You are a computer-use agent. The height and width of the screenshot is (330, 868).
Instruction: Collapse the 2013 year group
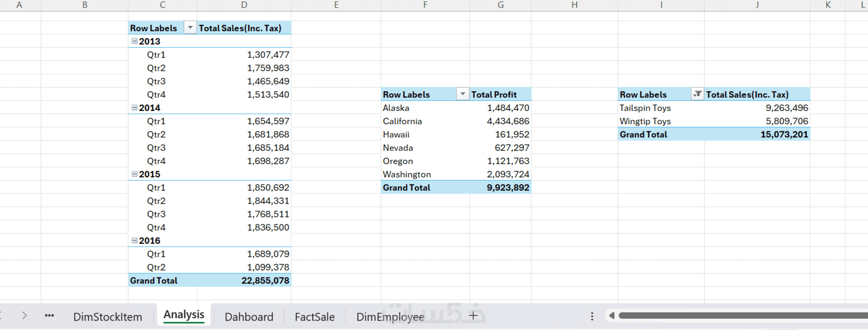tap(134, 41)
